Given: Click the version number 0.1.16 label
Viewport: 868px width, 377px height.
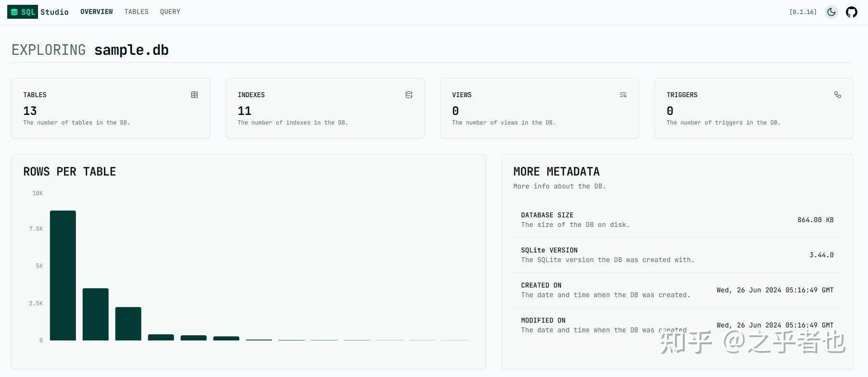Looking at the screenshot, I should pyautogui.click(x=803, y=12).
